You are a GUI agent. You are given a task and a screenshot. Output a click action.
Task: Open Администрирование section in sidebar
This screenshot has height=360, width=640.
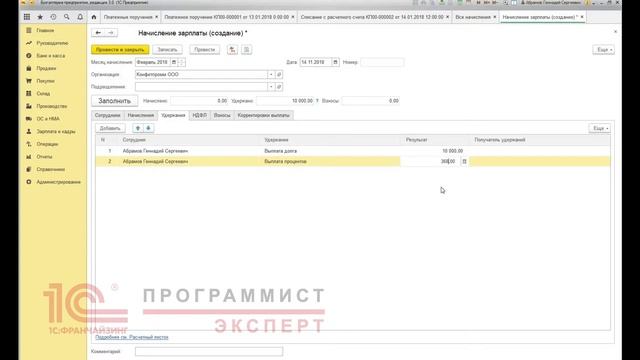pos(58,182)
